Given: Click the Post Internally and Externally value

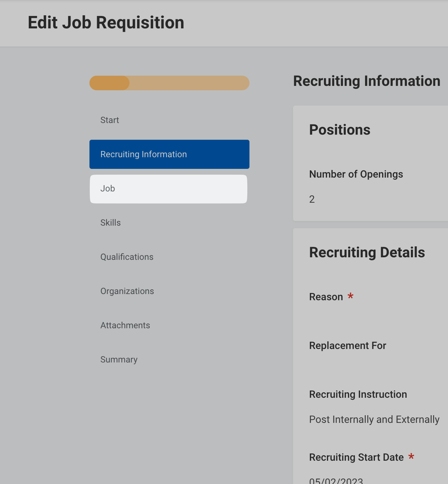Looking at the screenshot, I should click(x=374, y=420).
